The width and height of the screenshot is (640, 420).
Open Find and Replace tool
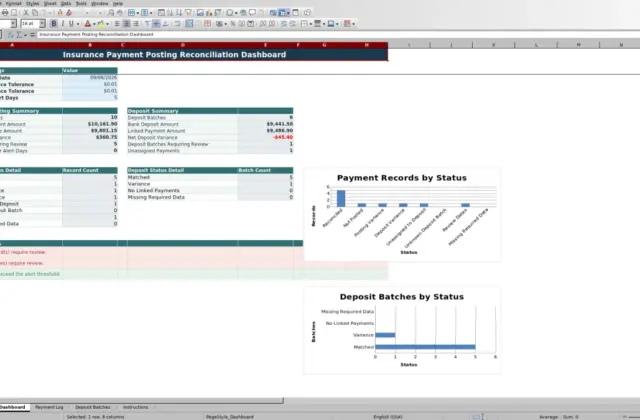coord(111,13)
